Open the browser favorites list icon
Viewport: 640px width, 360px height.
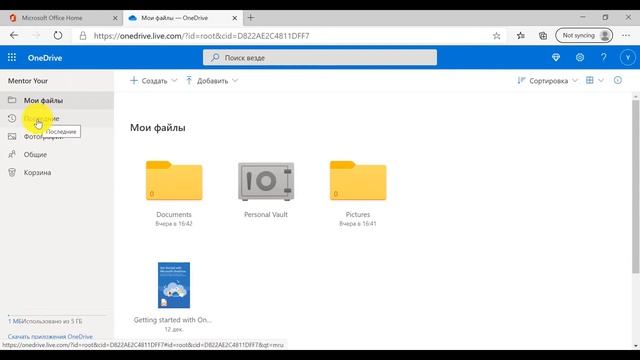(x=520, y=36)
